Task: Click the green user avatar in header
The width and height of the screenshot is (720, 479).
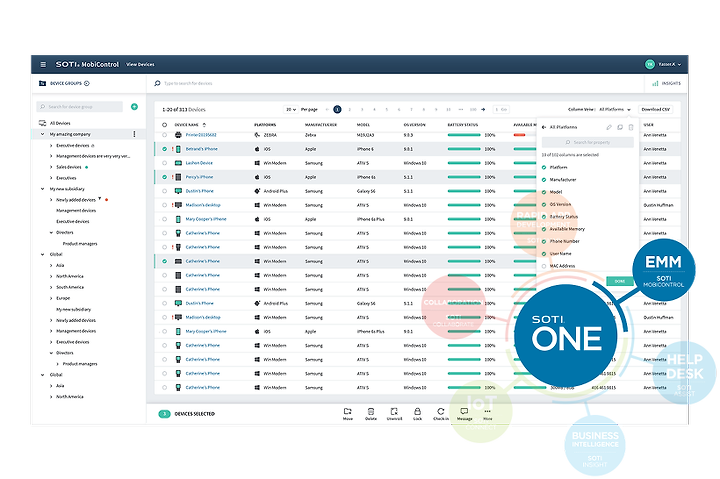Action: click(x=649, y=64)
